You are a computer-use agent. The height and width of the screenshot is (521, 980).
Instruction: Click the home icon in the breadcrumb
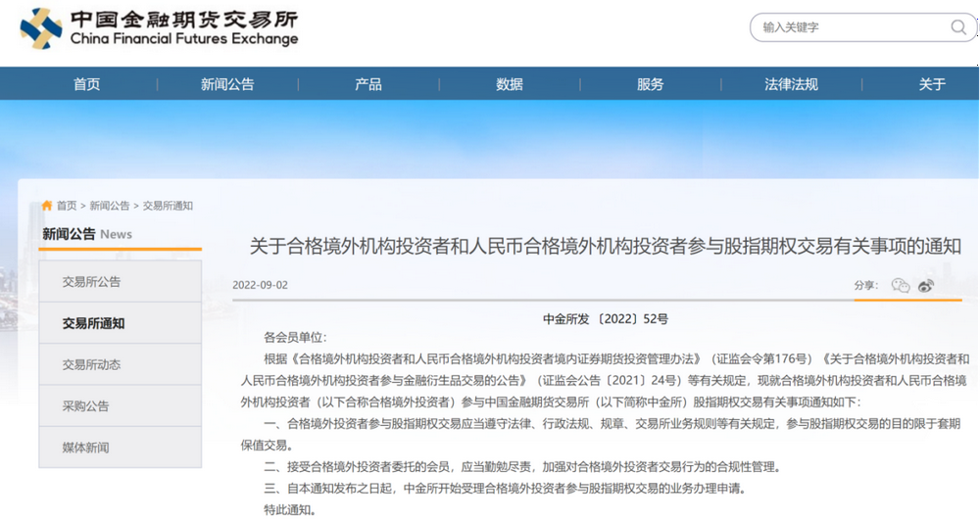point(46,206)
